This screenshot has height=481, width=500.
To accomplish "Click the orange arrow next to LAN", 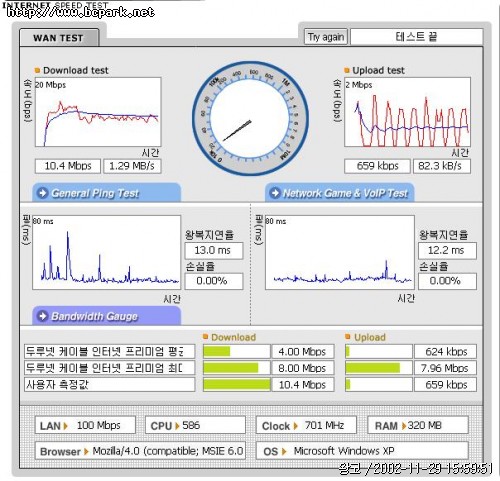I will (66, 426).
